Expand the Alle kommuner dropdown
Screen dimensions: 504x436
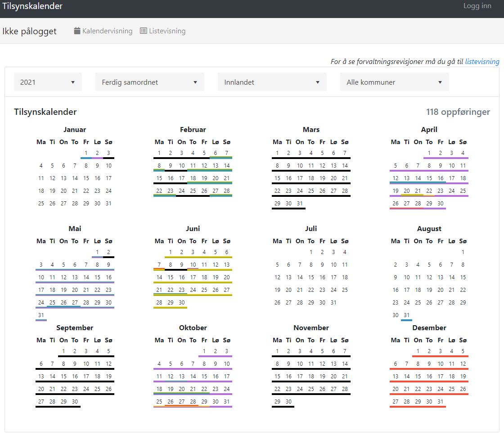click(x=394, y=82)
